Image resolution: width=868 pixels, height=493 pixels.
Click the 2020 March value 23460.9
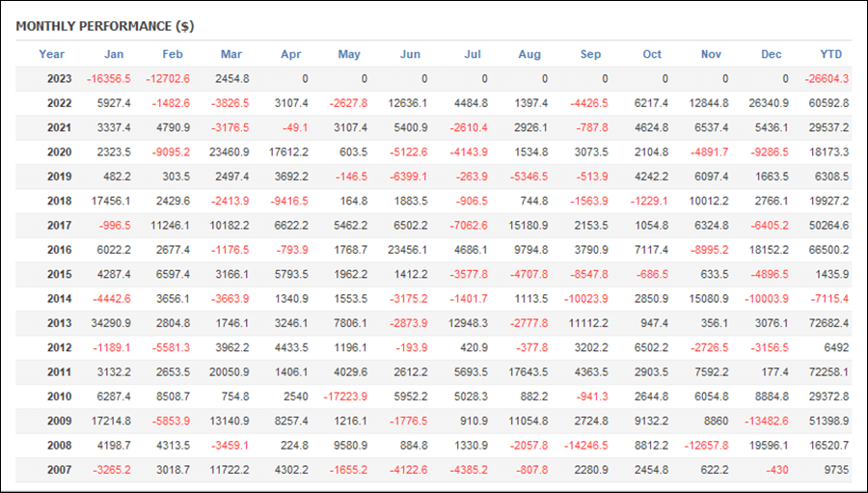[x=229, y=151]
